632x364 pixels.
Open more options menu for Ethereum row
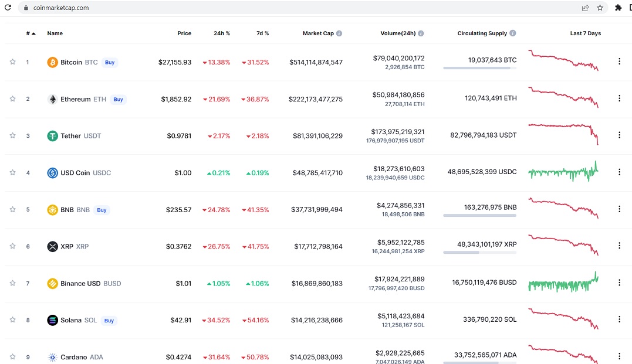click(x=620, y=98)
